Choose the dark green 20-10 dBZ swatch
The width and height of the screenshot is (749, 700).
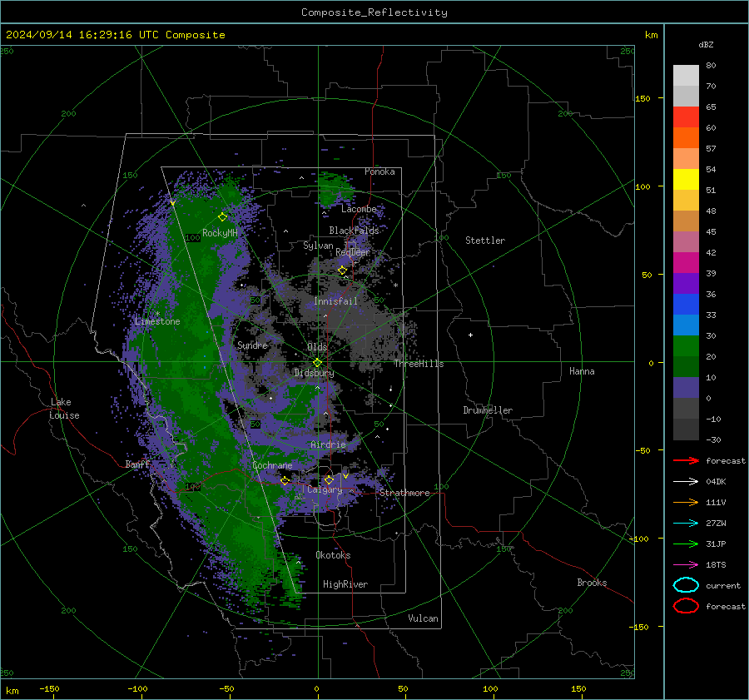tap(686, 367)
